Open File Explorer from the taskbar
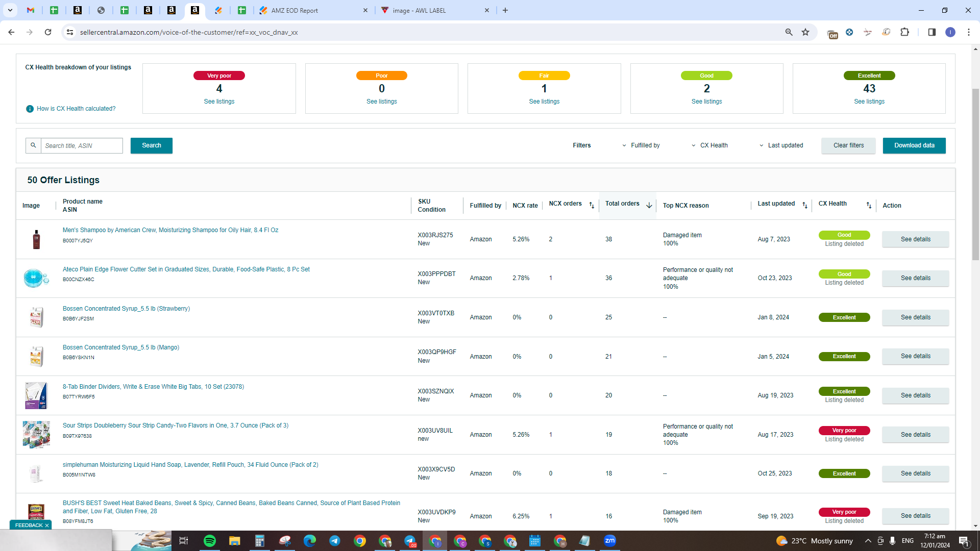Viewport: 980px width, 551px height. point(235,541)
